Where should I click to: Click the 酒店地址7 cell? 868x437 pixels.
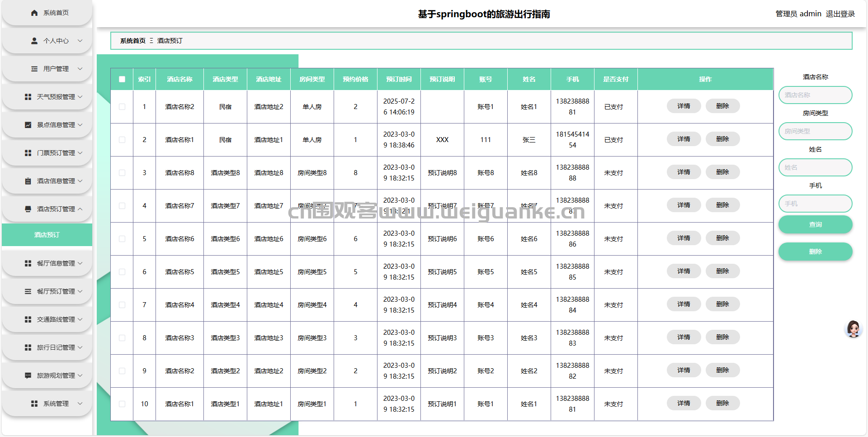[x=269, y=206]
